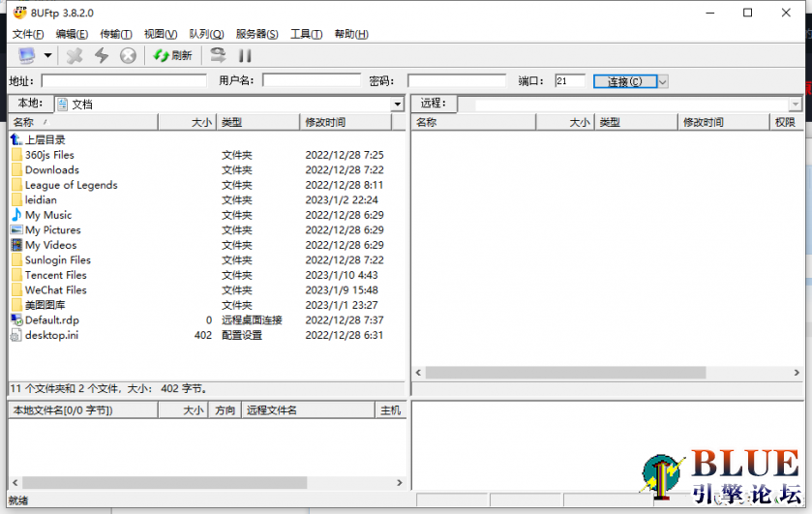This screenshot has height=514, width=812.
Task: Open the remote path dropdown arrow
Action: [x=796, y=105]
